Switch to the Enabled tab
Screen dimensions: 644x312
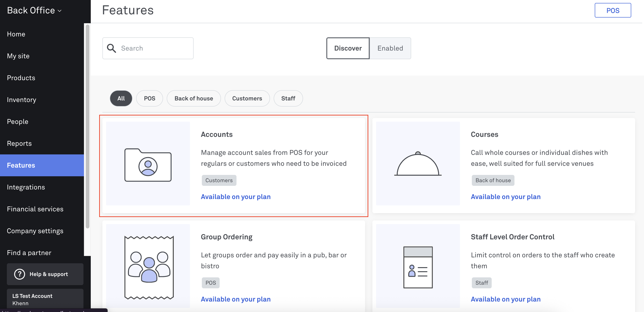[390, 48]
